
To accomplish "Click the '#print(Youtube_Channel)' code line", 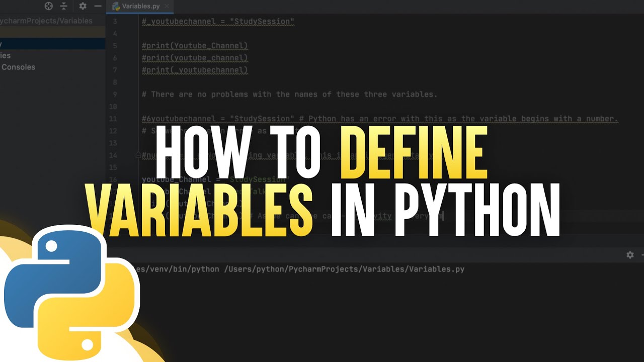I will click(x=195, y=46).
